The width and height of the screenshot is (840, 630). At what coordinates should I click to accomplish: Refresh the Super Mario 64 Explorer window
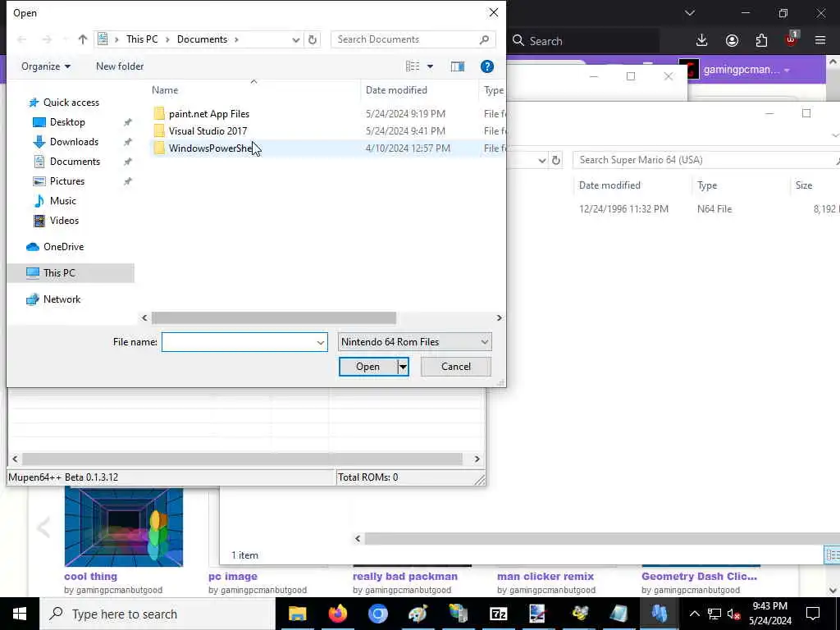click(x=556, y=160)
